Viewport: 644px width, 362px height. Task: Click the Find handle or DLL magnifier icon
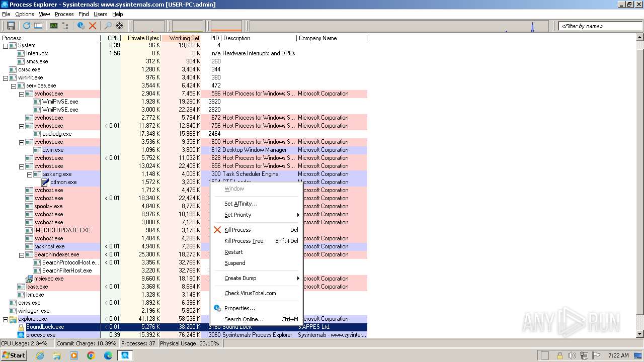pyautogui.click(x=108, y=26)
